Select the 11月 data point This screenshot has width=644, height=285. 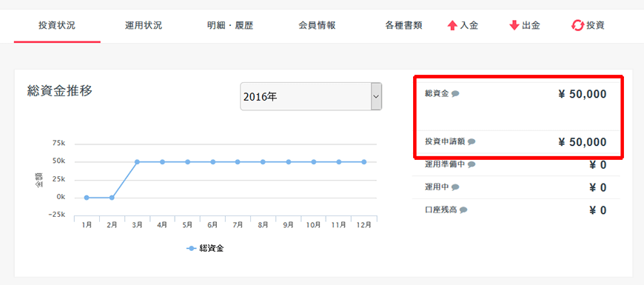(339, 162)
